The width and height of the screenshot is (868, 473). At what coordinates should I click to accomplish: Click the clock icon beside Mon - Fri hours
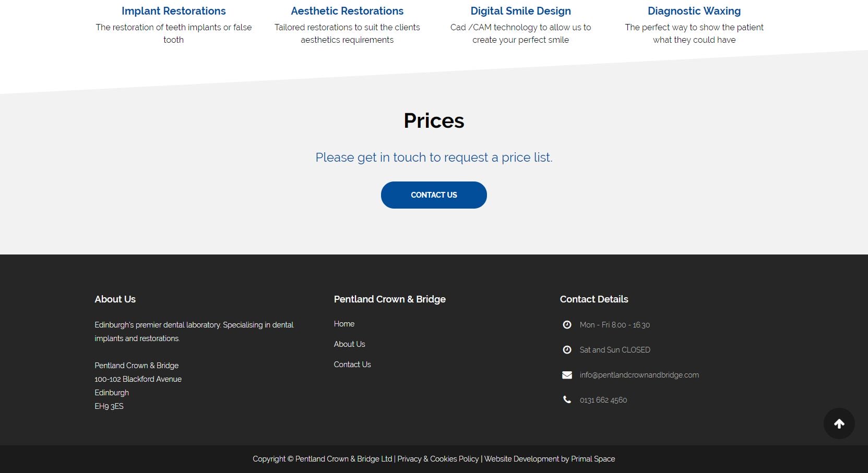pyautogui.click(x=567, y=325)
